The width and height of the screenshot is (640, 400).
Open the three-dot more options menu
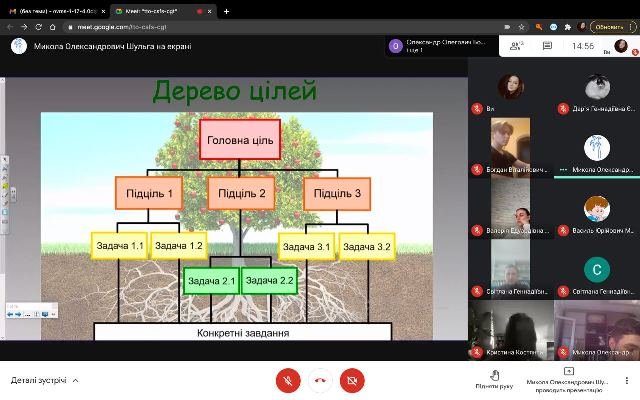pos(627,380)
